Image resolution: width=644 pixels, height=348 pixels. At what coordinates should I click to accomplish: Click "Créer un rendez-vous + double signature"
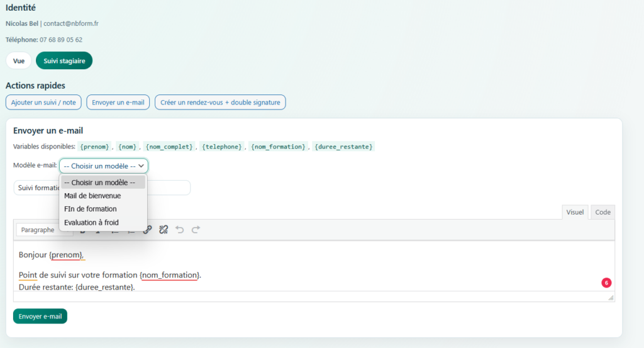pos(220,102)
